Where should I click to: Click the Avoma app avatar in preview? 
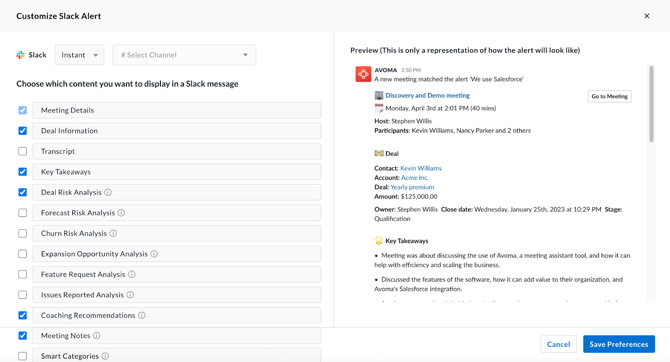coord(363,74)
